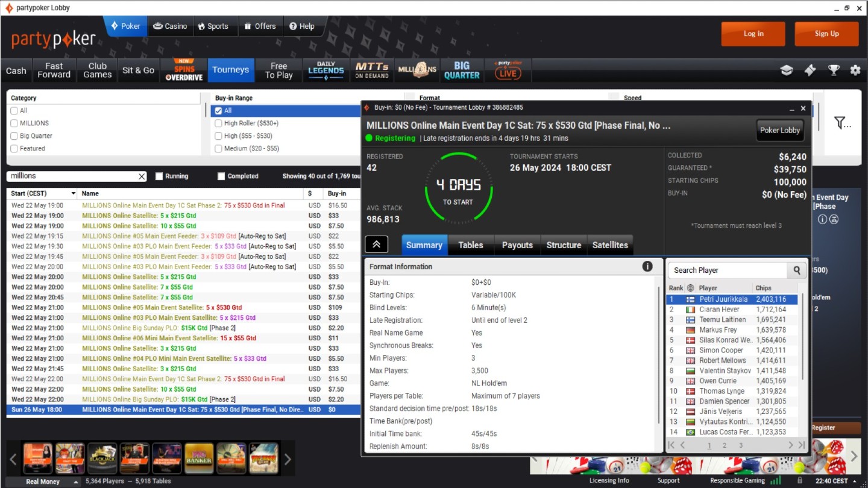Click the Search Player input field
This screenshot has width=868, height=488.
[x=728, y=271]
